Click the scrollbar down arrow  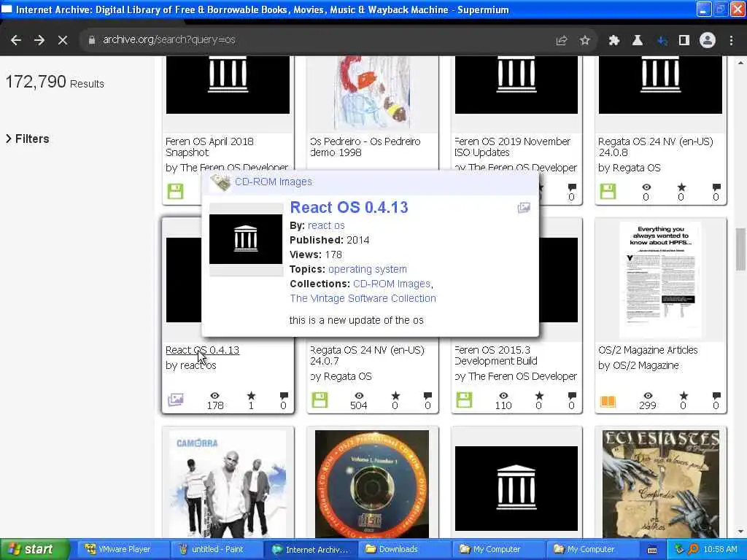(x=740, y=532)
